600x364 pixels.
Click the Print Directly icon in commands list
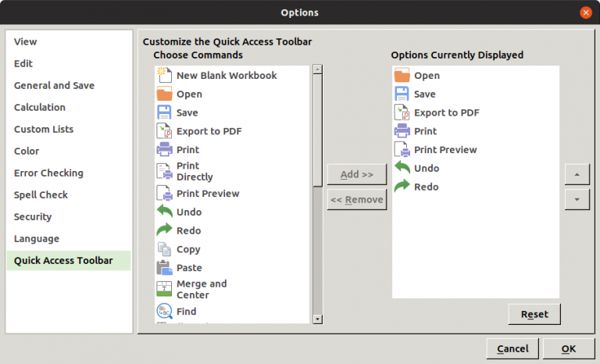pos(164,172)
